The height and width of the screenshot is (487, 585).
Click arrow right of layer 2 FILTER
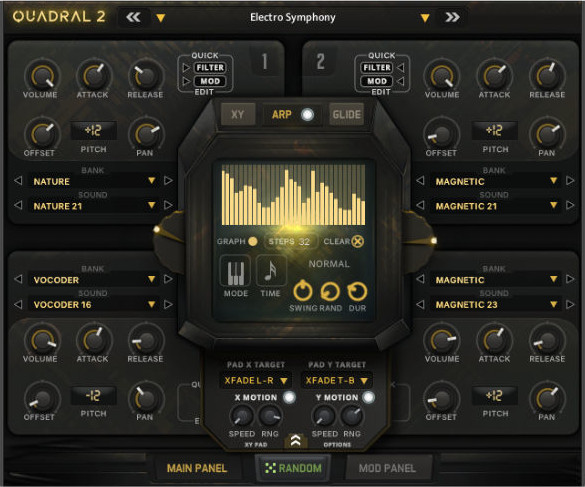pyautogui.click(x=400, y=68)
